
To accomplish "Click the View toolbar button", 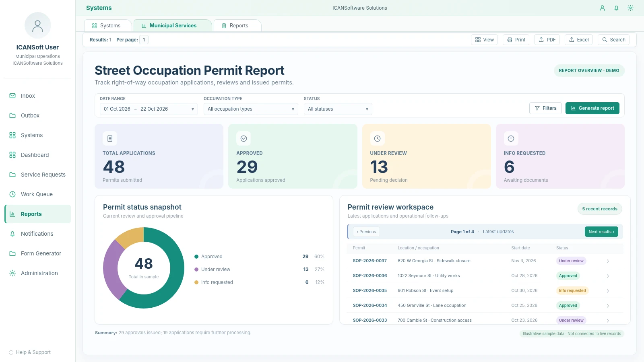I will [484, 40].
